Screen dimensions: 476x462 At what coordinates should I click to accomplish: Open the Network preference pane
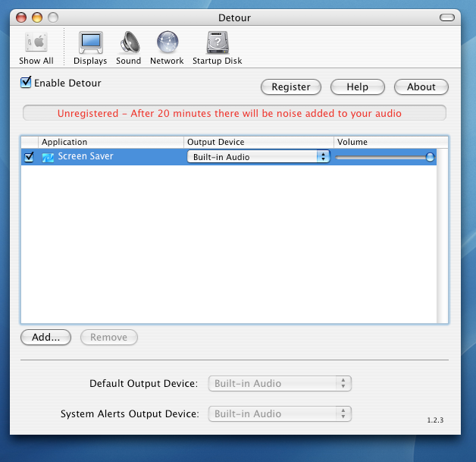[167, 48]
